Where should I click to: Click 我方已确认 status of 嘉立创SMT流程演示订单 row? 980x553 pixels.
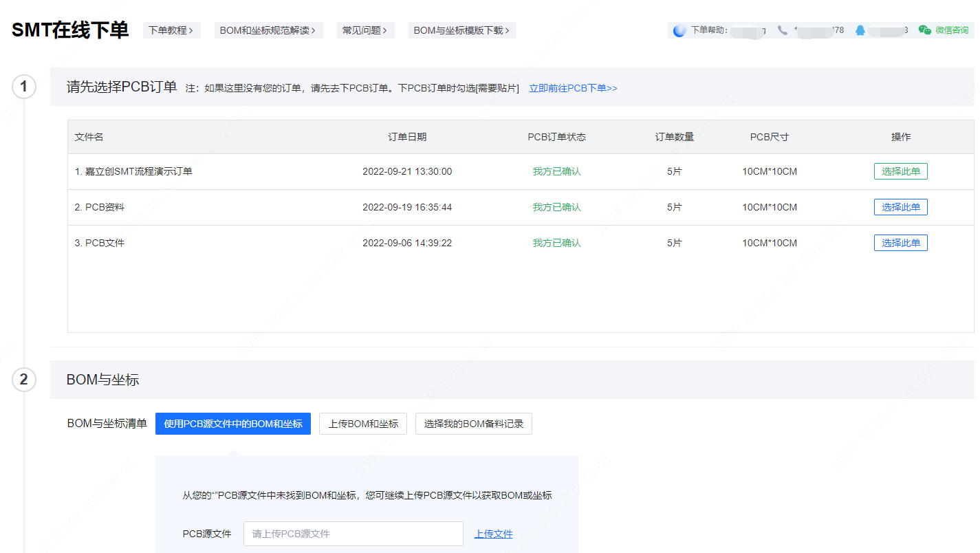pyautogui.click(x=557, y=171)
